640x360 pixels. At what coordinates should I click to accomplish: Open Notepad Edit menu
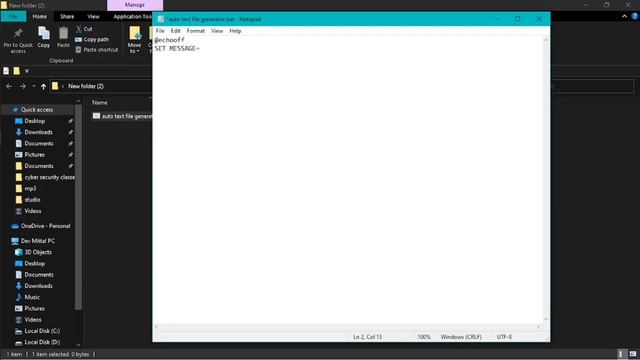coord(176,31)
